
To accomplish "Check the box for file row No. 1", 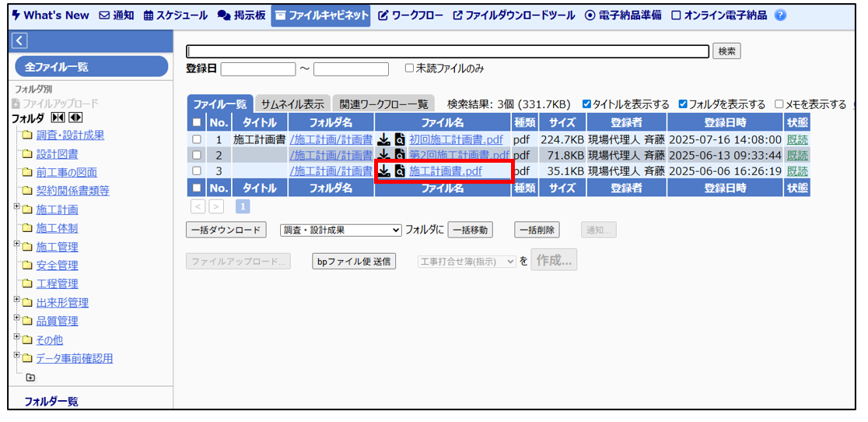I will [197, 139].
